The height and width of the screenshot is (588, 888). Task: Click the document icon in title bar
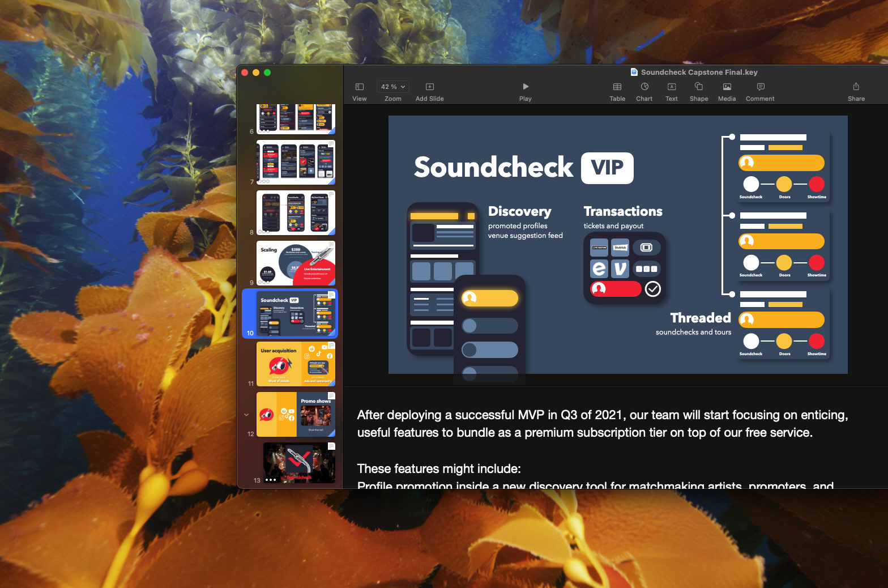coord(634,72)
